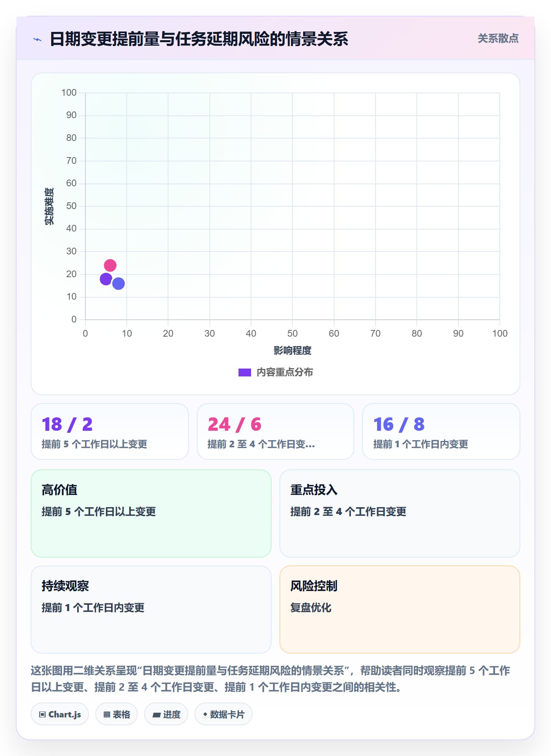Click the purple value 18 / 2
The height and width of the screenshot is (756, 551).
tap(67, 424)
